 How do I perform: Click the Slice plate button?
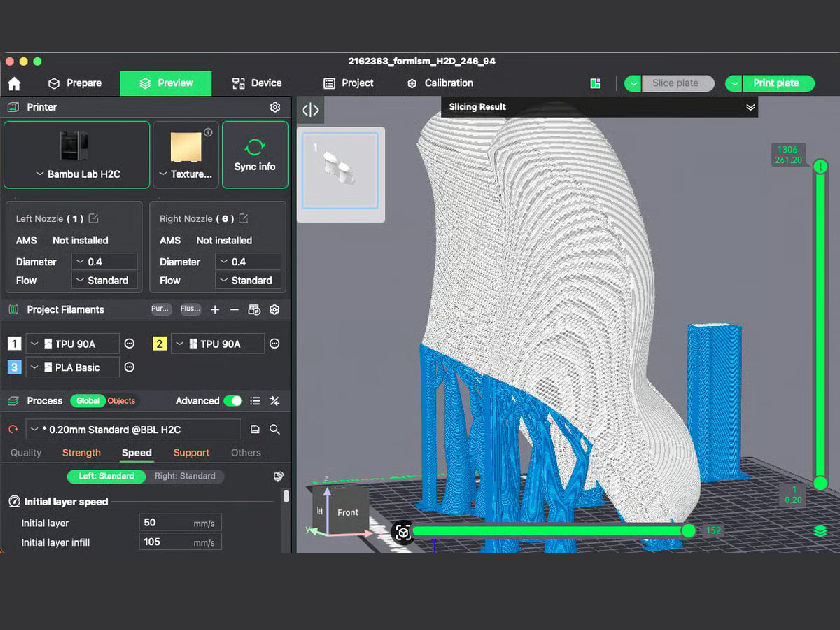[678, 83]
